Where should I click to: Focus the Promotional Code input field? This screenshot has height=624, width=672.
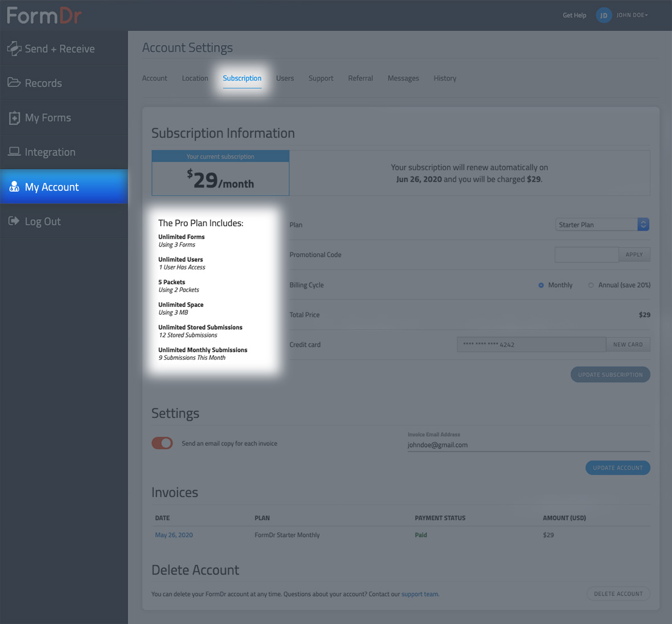pyautogui.click(x=587, y=254)
